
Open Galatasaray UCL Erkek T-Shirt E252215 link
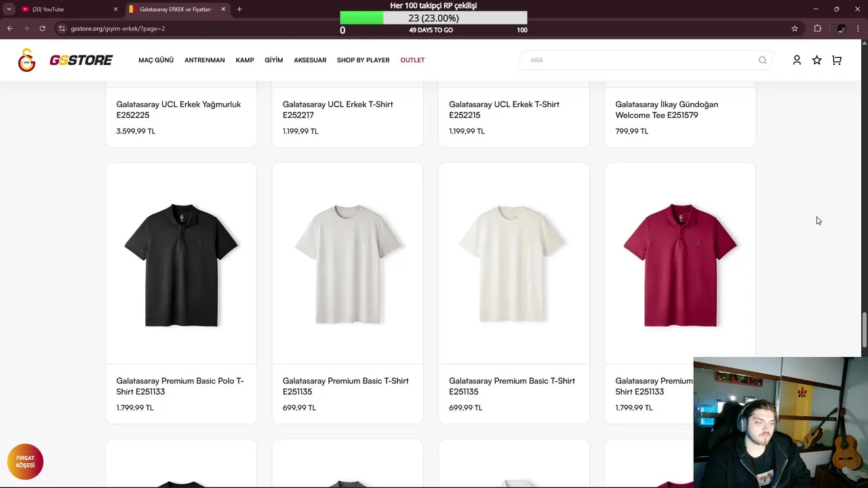(504, 110)
